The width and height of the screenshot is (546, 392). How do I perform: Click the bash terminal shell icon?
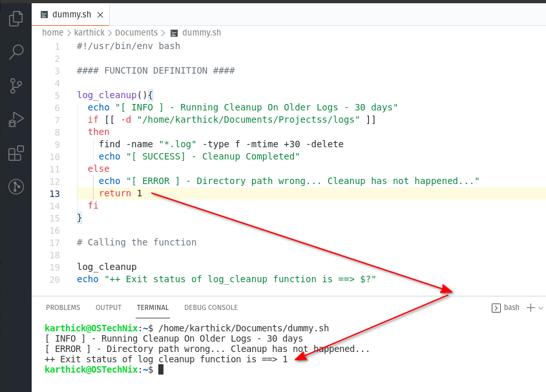tap(496, 308)
